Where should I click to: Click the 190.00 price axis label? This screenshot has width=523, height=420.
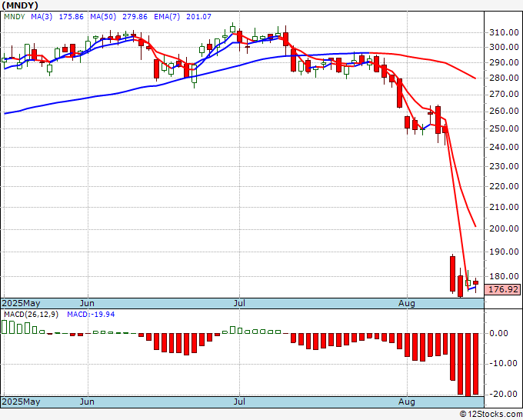pos(504,252)
